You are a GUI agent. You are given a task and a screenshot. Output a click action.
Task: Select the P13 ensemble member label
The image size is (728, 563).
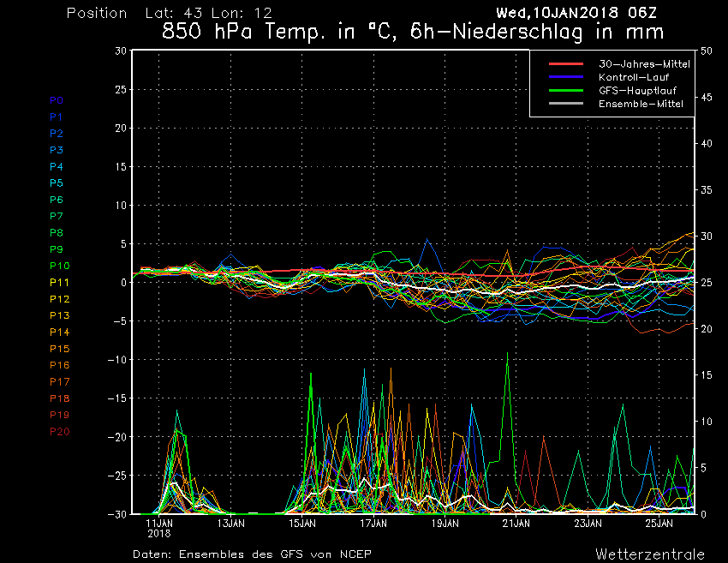point(59,315)
